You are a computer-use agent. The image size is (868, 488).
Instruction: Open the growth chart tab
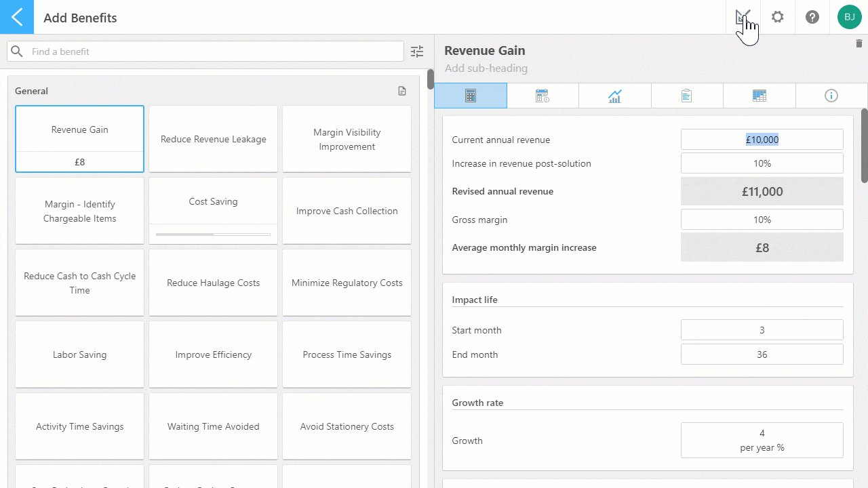pos(615,96)
